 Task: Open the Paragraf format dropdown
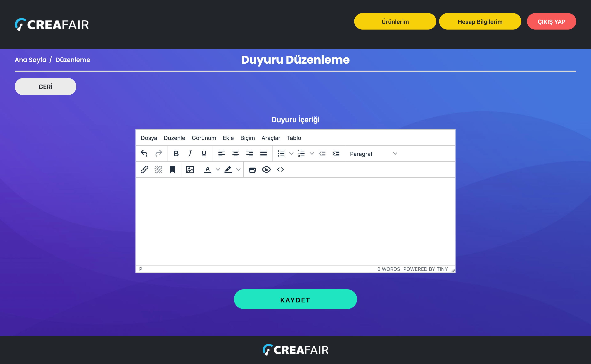pyautogui.click(x=374, y=154)
